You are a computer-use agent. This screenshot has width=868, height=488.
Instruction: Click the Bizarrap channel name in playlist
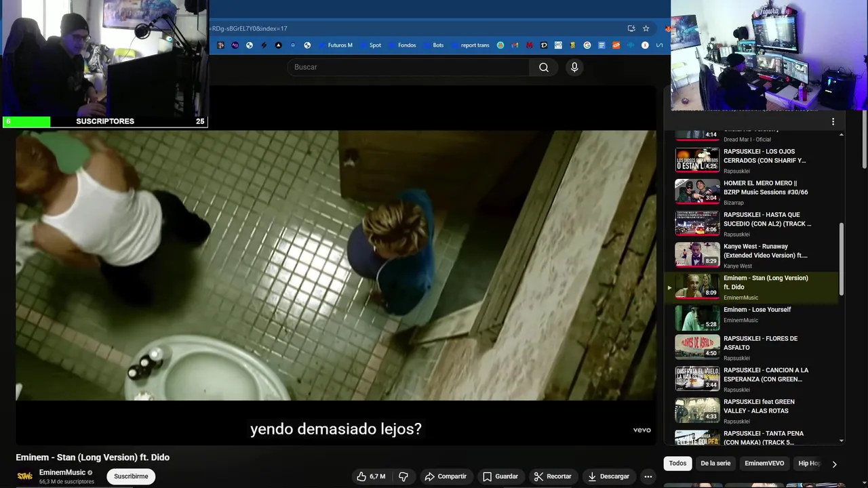click(x=734, y=203)
